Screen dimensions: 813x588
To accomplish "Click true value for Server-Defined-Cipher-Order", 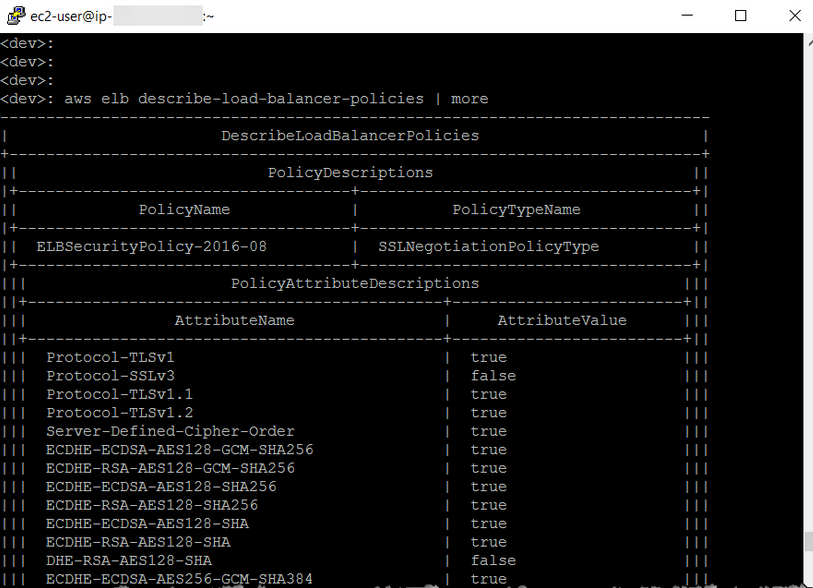I will (x=488, y=431).
